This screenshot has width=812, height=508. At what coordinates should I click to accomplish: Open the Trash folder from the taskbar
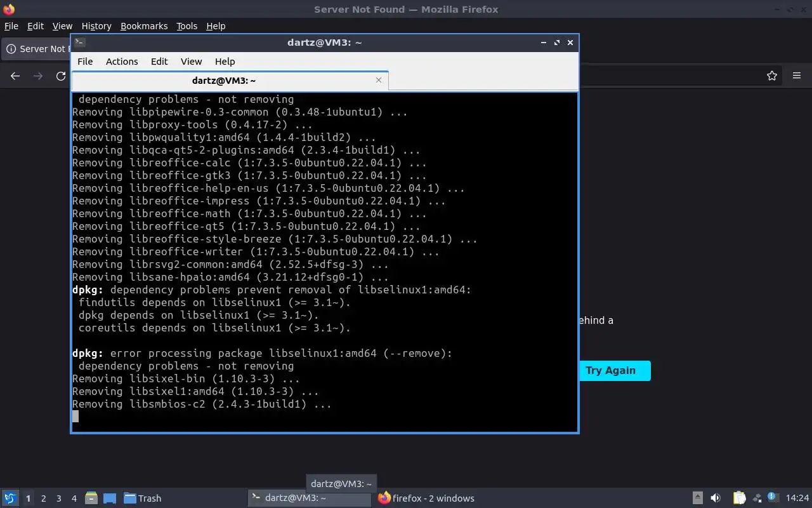click(x=142, y=498)
